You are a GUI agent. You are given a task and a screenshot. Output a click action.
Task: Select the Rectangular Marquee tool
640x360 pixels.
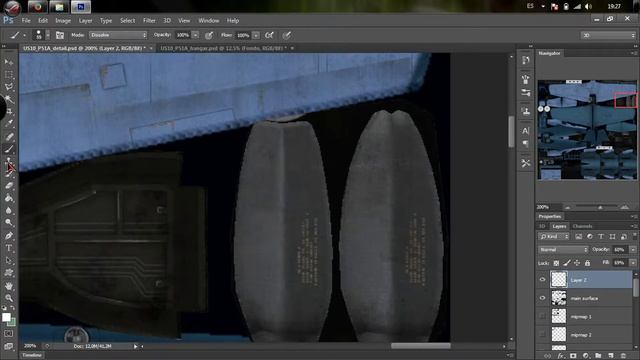coord(9,75)
